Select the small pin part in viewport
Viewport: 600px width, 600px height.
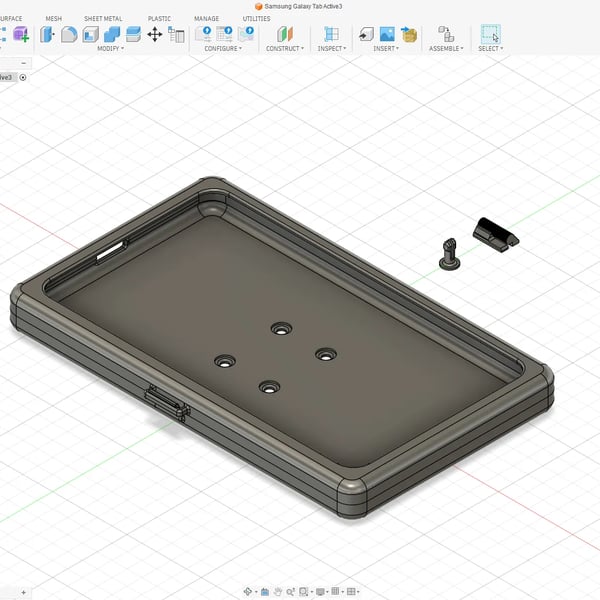(450, 254)
